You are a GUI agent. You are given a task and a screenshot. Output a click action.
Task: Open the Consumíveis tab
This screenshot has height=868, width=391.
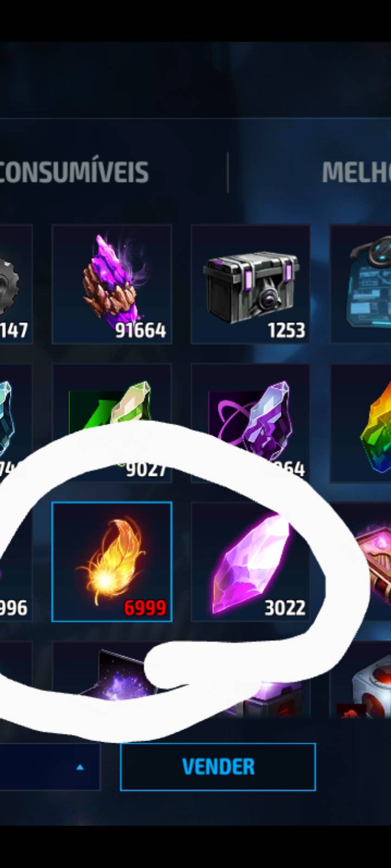point(73,173)
